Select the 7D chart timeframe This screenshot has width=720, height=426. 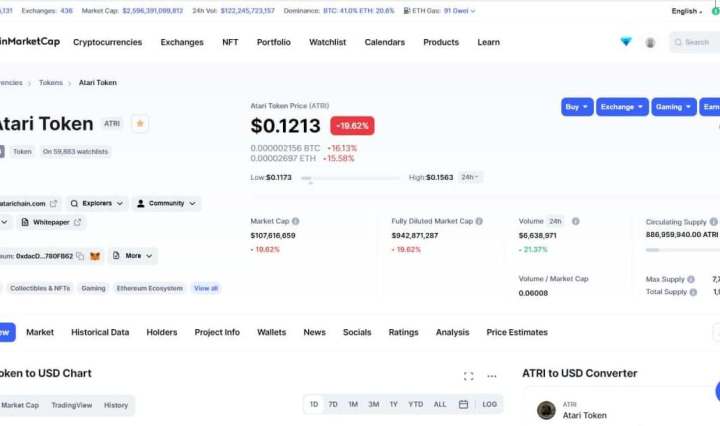tap(333, 405)
